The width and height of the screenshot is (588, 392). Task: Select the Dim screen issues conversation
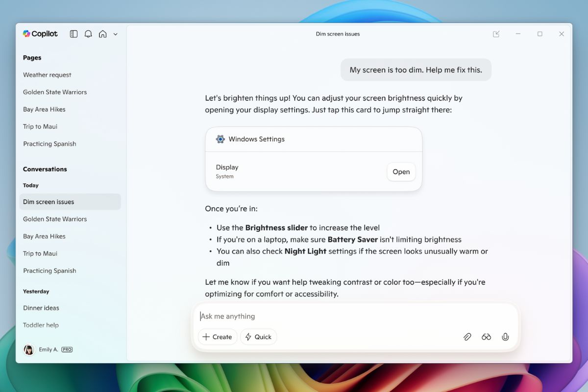pos(70,202)
